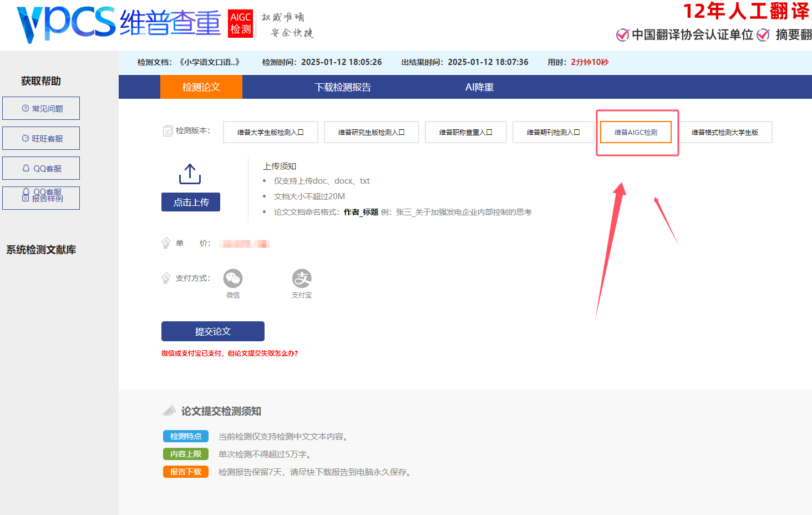Select 维普期刊检测入口 version

[554, 132]
